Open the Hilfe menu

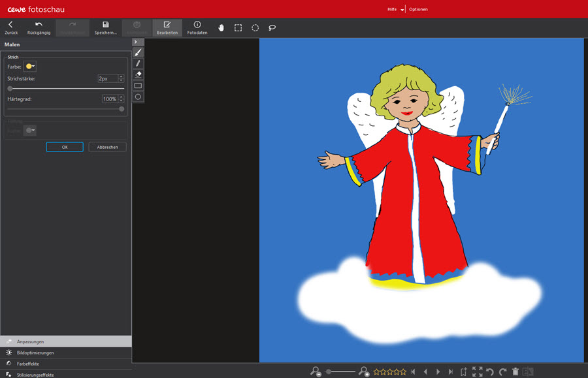(x=391, y=9)
